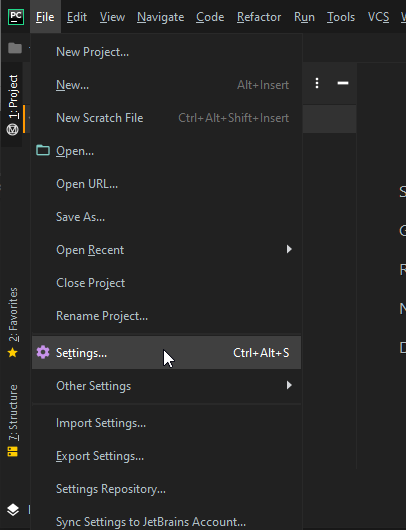Click the layers icon at sidebar bottom
Screen dimensions: 406x530
[x=13, y=510]
